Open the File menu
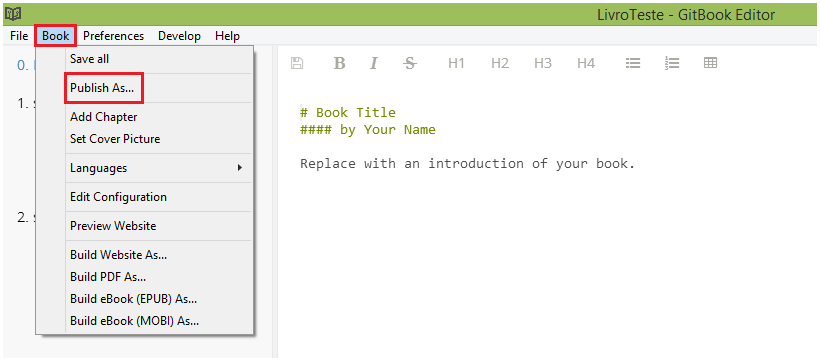 coord(19,36)
